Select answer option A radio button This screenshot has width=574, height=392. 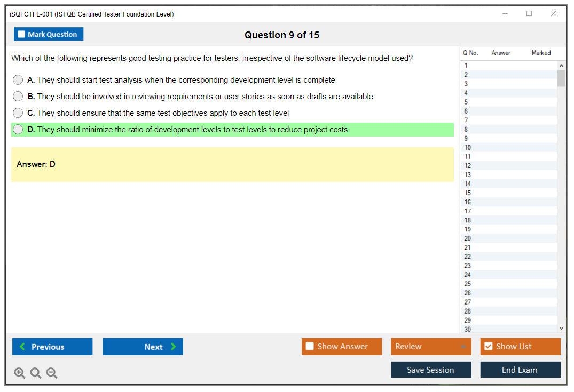[x=18, y=80]
